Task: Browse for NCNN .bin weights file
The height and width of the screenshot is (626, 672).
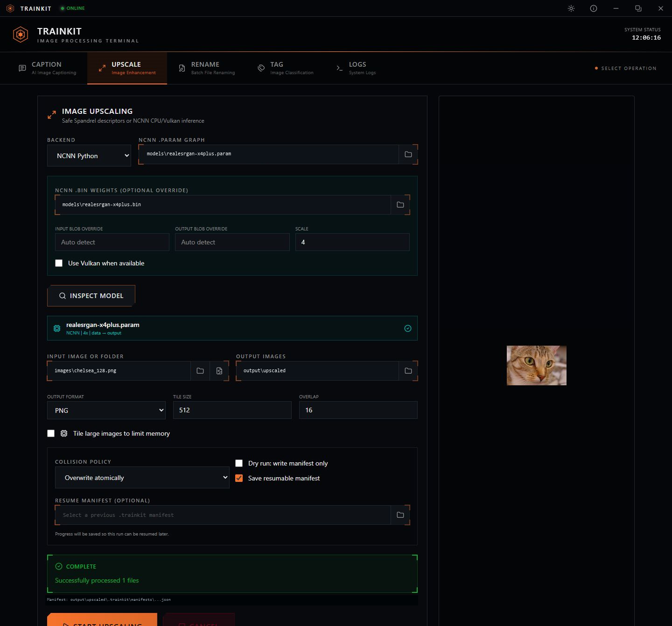Action: click(x=400, y=205)
